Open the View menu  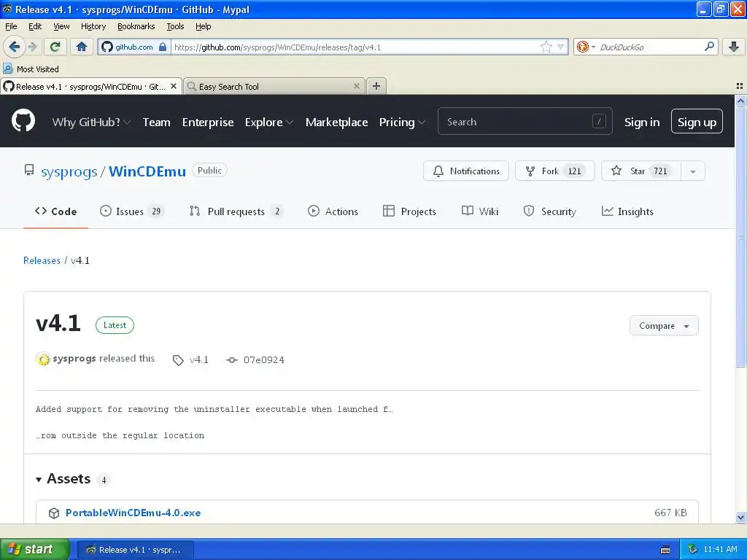click(61, 26)
